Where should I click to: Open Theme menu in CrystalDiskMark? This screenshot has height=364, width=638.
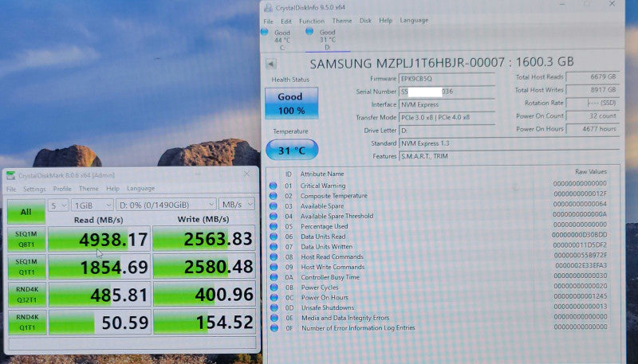point(89,189)
